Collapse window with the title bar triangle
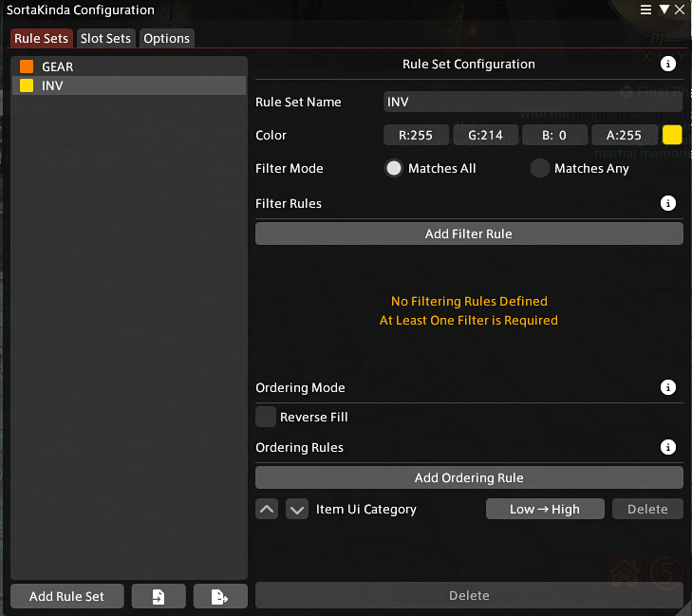 [664, 9]
